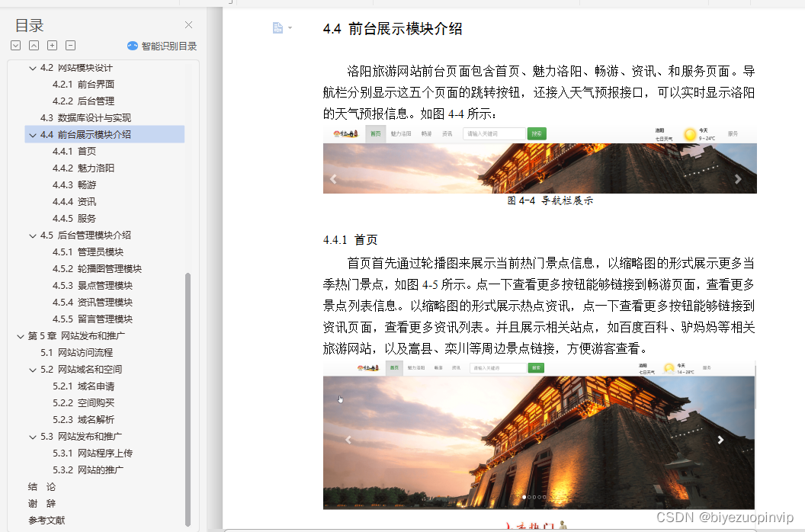This screenshot has width=805, height=532.
Task: Go to 4.2.2 后台管理
Action: tap(83, 101)
